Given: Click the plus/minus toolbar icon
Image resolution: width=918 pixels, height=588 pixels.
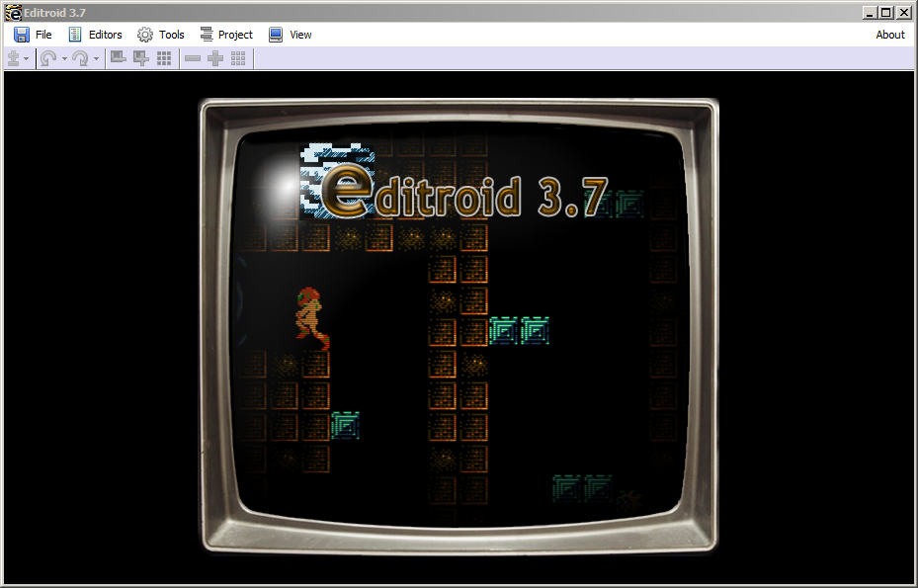Looking at the screenshot, I should tap(14, 58).
